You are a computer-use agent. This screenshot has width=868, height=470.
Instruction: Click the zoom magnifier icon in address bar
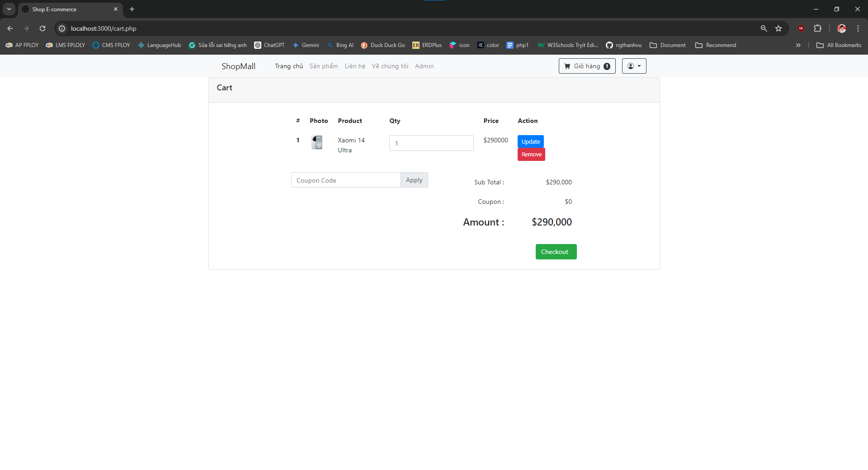[764, 28]
